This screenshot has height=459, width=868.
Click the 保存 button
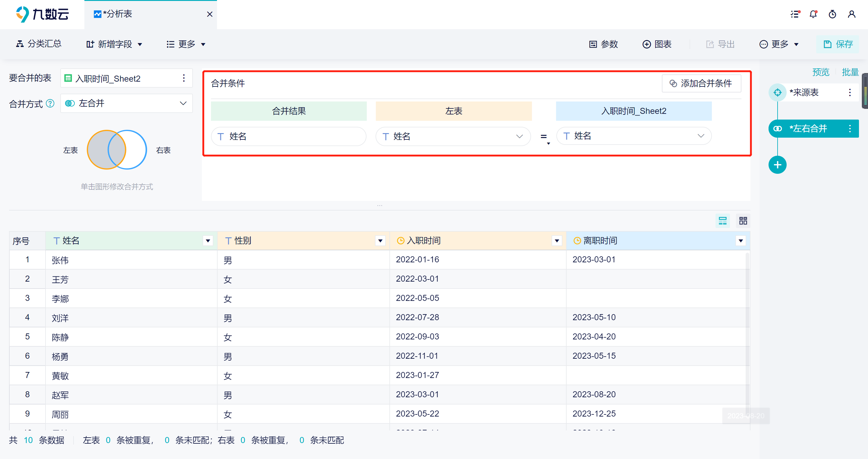(838, 44)
